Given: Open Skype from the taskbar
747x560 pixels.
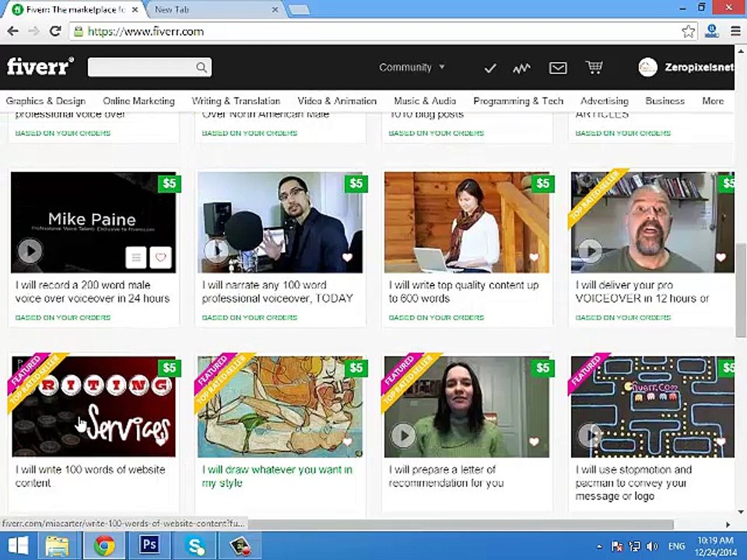Looking at the screenshot, I should click(x=195, y=546).
